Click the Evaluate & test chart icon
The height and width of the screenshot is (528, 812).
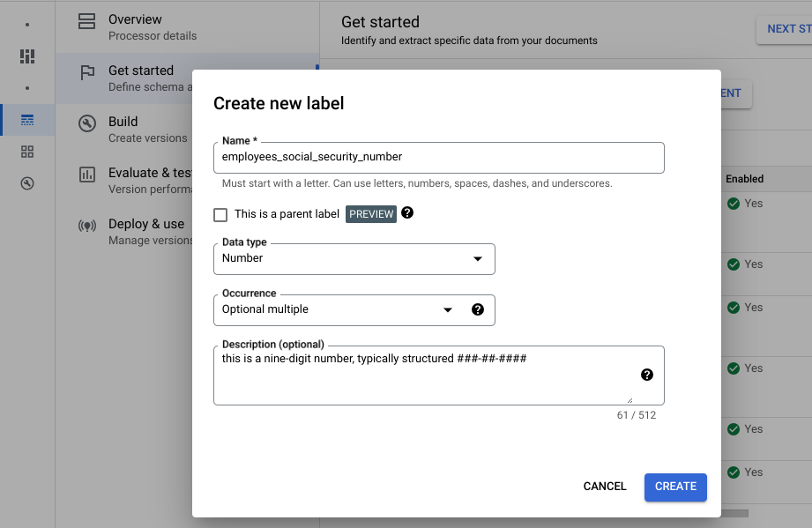click(x=87, y=174)
